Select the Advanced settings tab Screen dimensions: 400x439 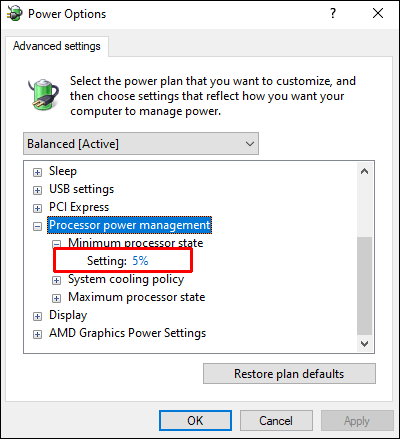57,46
